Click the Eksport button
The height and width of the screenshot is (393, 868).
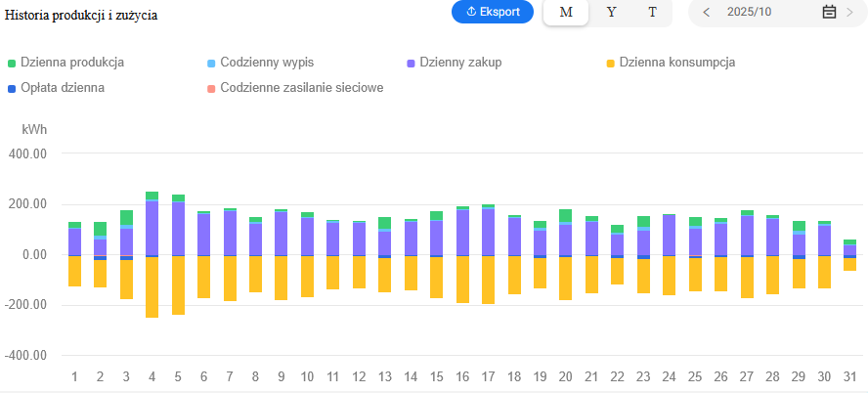(x=493, y=12)
